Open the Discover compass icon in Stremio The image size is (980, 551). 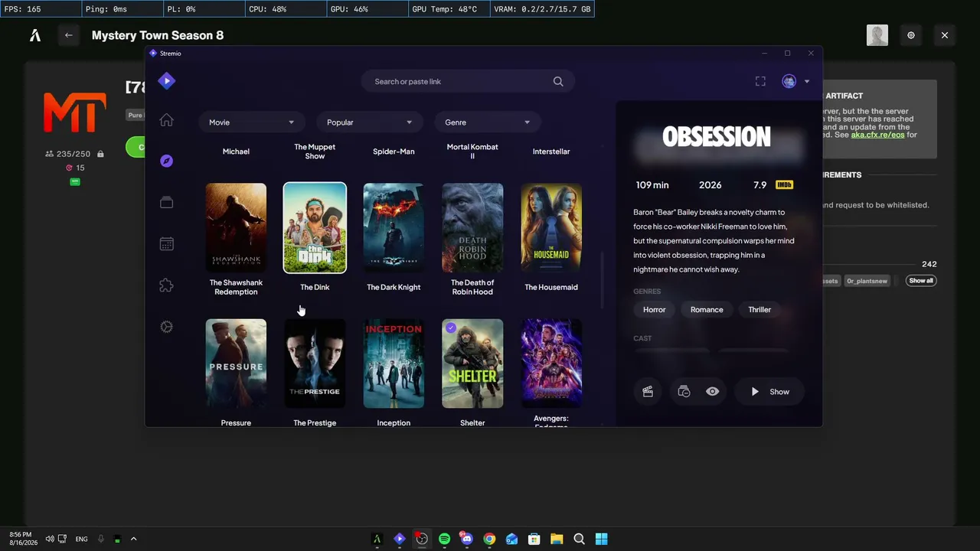point(166,161)
